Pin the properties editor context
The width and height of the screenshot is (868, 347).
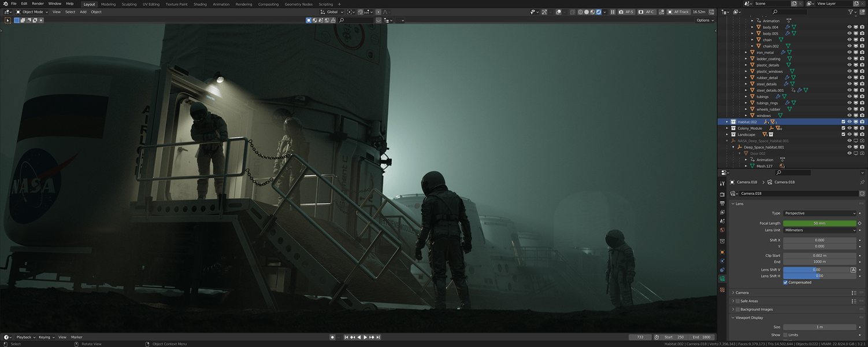coord(862,182)
